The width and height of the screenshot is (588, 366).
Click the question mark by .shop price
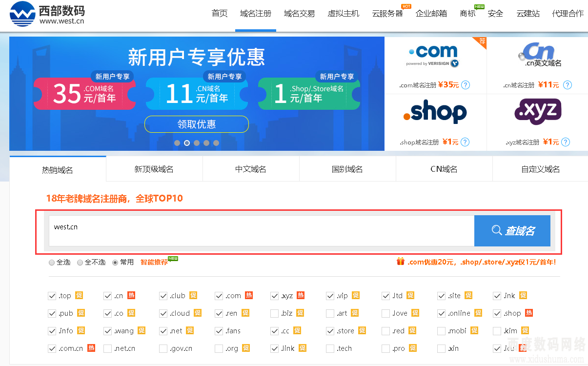(x=465, y=142)
